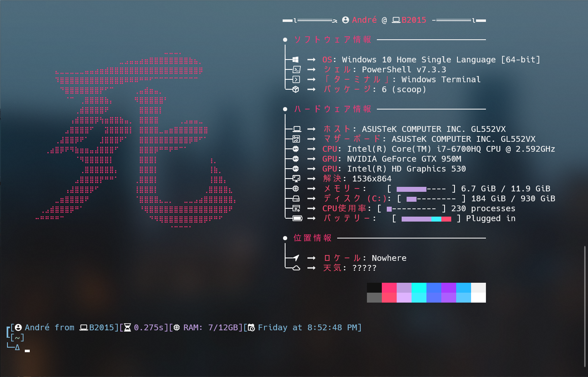Click the monitor icon beside the resolution entry
588x377 pixels.
click(295, 179)
